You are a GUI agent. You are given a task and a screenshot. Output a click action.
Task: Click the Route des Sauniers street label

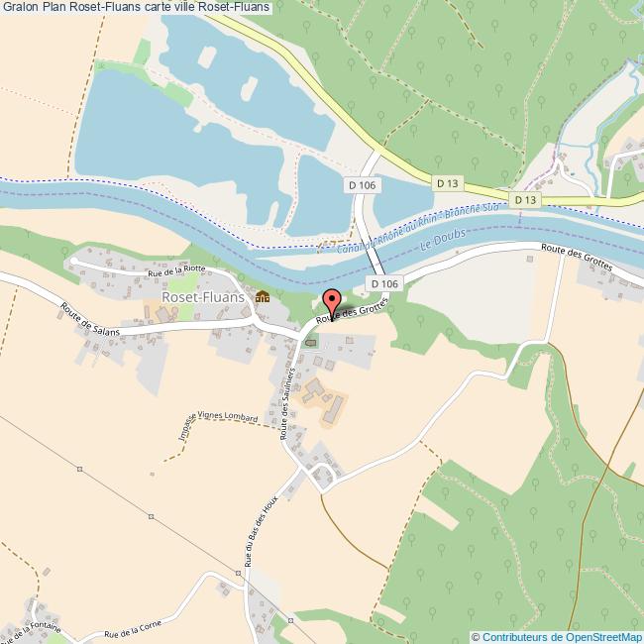pos(287,403)
